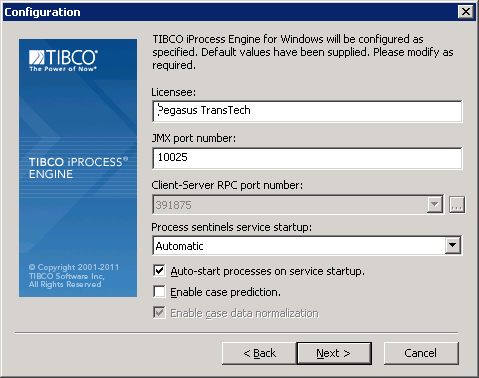Close the Configuration dialog with X
The image size is (479, 378).
tap(466, 12)
